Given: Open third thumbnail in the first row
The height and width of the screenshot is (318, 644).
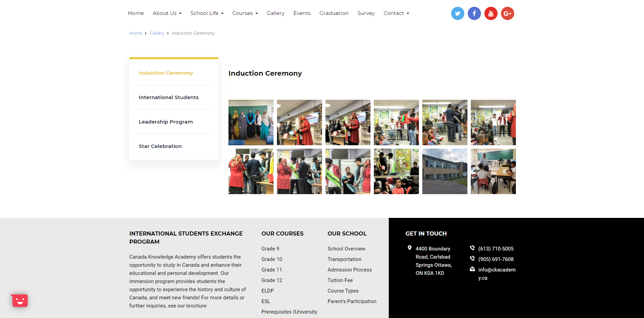Looking at the screenshot, I should point(348,123).
